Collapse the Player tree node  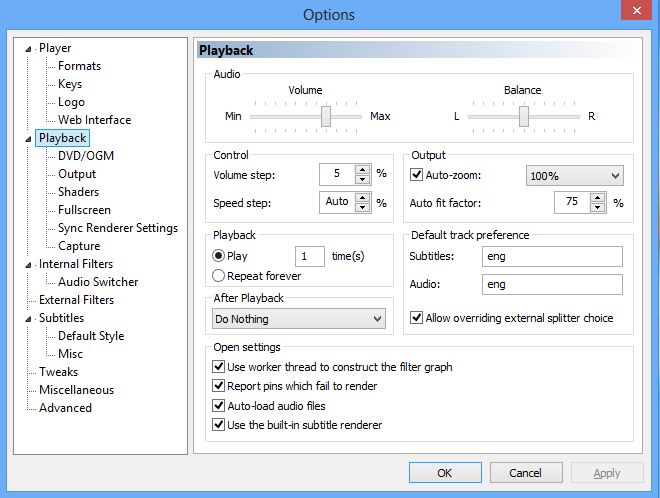point(31,48)
